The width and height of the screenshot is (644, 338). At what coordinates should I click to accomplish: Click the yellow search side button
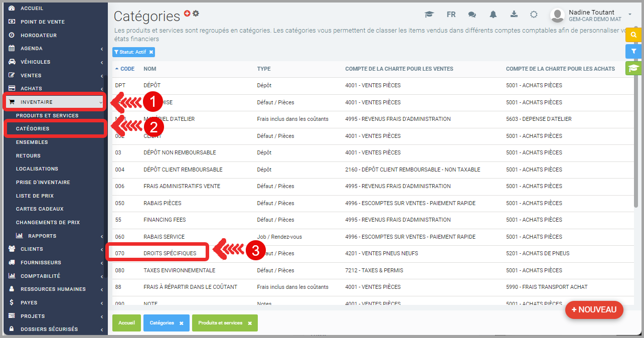[x=634, y=35]
